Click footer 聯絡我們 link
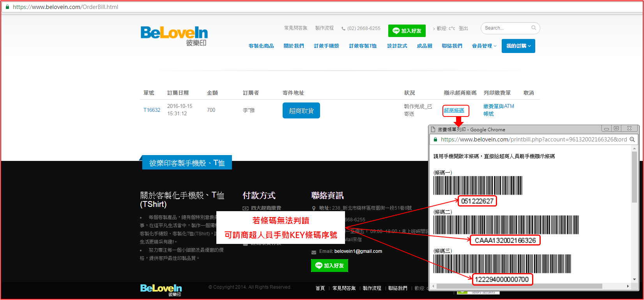The height and width of the screenshot is (300, 644). pos(398,288)
